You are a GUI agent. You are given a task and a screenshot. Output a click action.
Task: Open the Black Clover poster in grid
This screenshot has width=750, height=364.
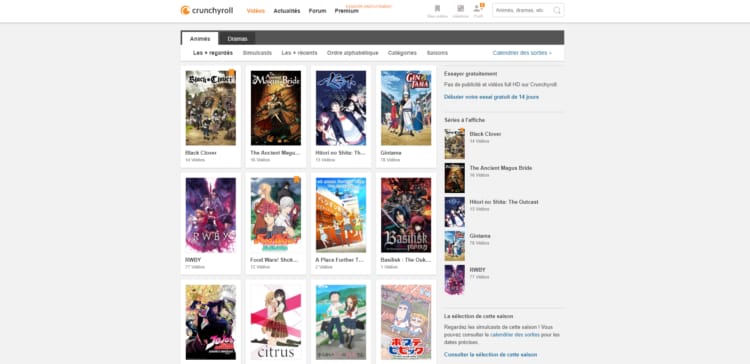211,108
